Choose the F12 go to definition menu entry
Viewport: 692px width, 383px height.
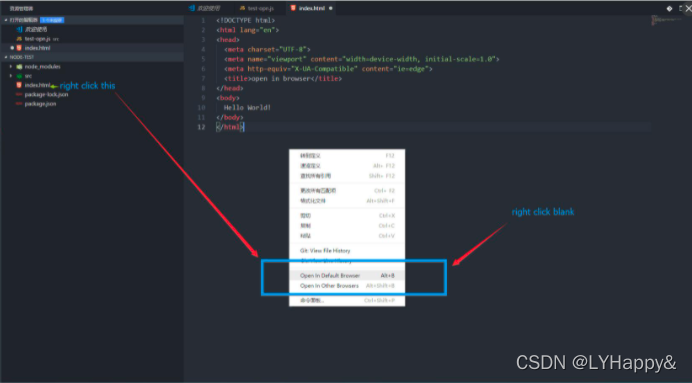(x=347, y=156)
